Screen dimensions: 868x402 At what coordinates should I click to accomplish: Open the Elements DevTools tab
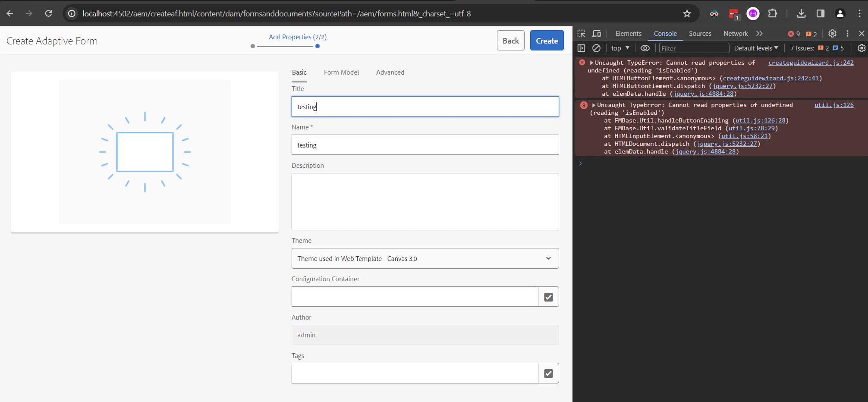628,33
